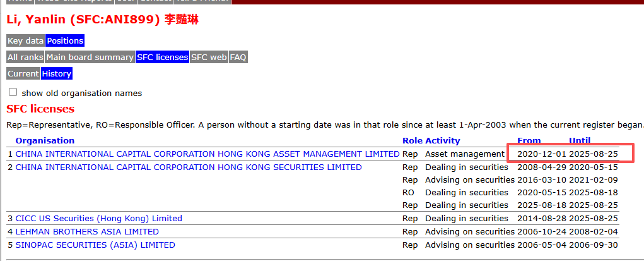
Task: Sort by the From date column
Action: click(529, 140)
